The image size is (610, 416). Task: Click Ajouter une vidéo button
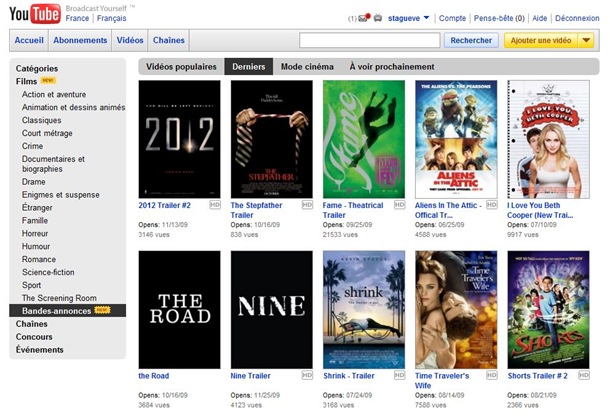541,40
